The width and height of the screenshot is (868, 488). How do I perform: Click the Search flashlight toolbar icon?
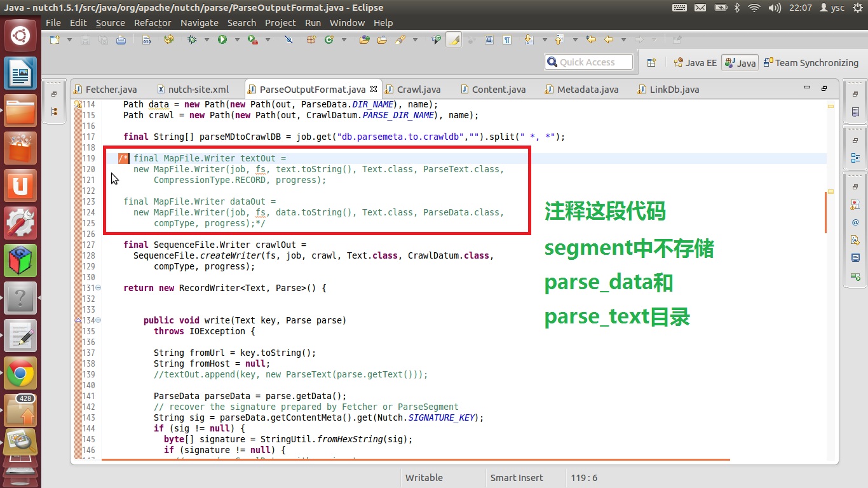pyautogui.click(x=400, y=39)
